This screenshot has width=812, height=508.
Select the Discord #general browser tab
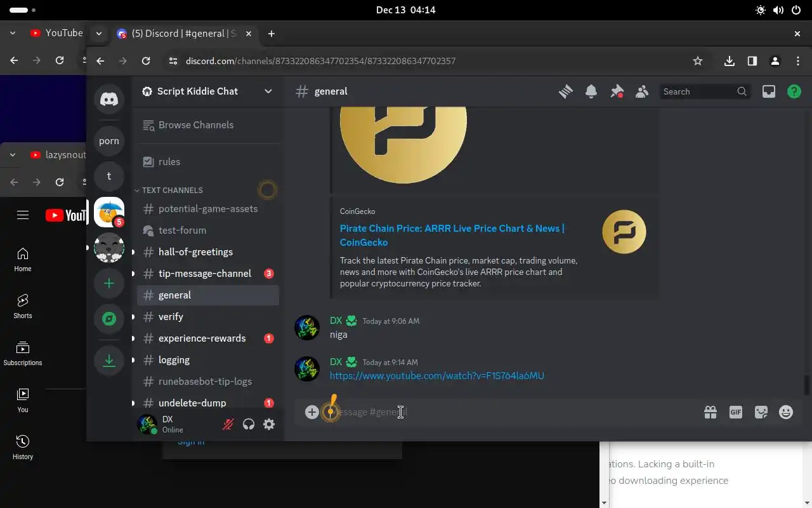pyautogui.click(x=184, y=34)
